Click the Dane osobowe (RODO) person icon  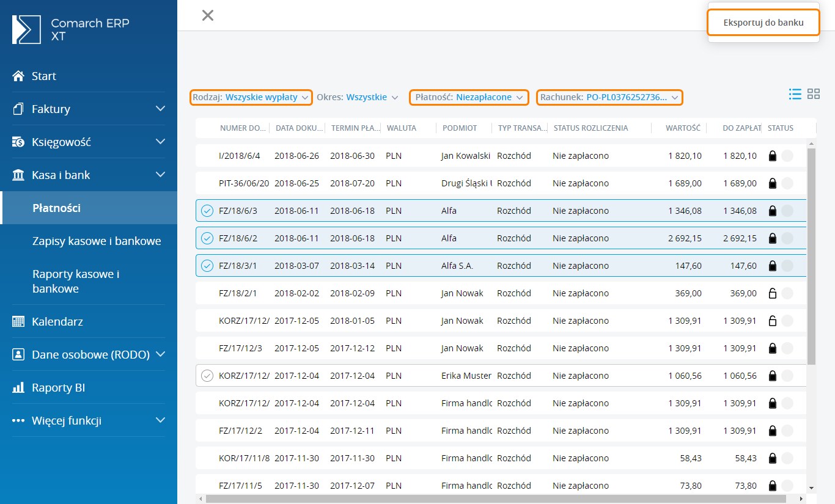tap(18, 354)
